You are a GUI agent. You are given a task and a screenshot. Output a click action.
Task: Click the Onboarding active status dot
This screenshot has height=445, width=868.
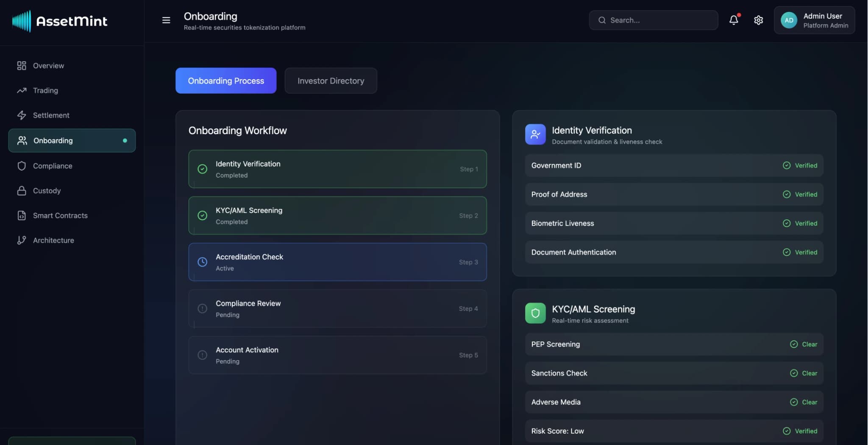(125, 140)
